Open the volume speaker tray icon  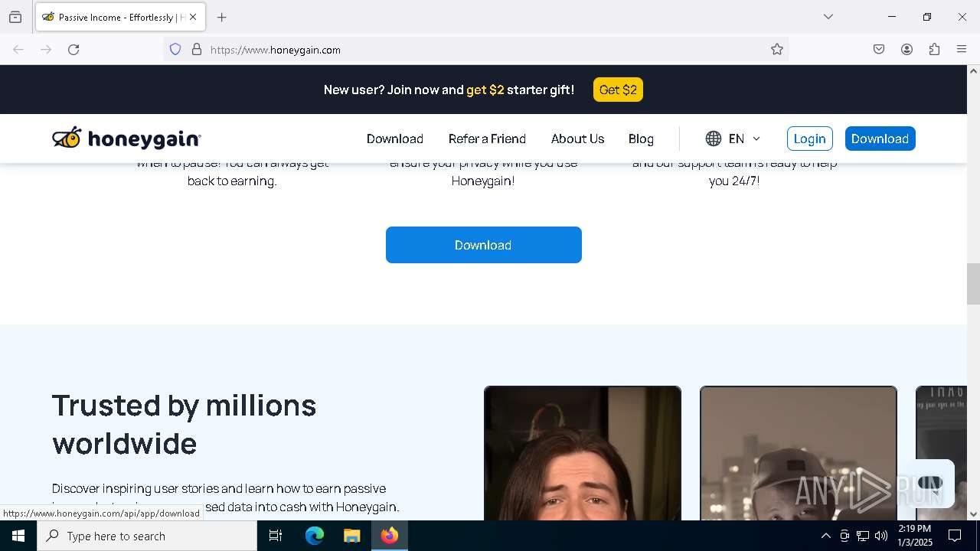click(x=881, y=536)
